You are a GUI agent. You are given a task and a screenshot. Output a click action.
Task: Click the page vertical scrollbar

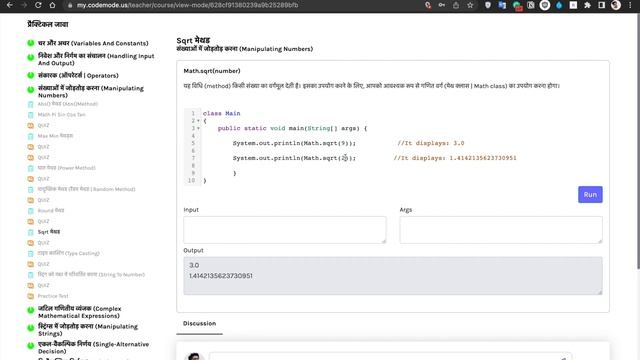638,141
